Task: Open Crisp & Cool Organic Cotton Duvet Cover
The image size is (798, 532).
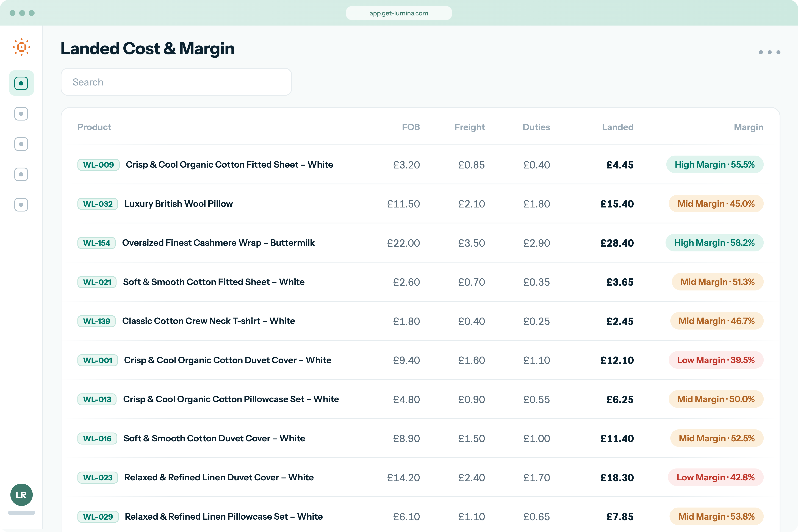Action: [x=228, y=360]
